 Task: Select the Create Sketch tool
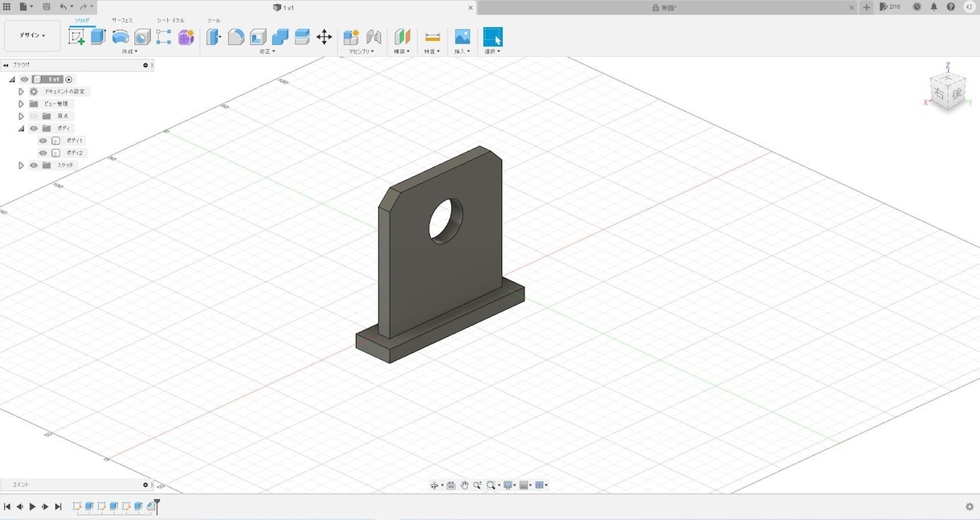click(x=77, y=37)
